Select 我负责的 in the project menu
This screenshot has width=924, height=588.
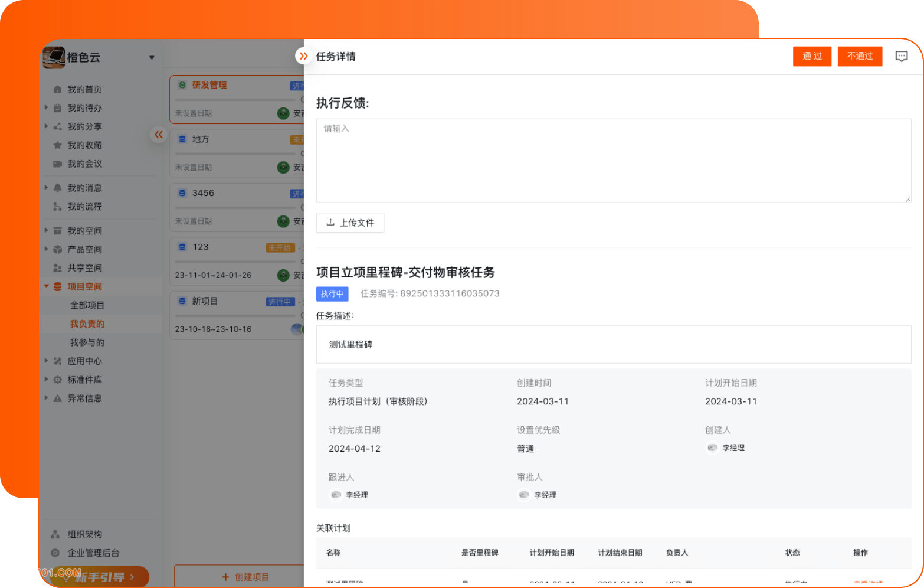point(87,324)
